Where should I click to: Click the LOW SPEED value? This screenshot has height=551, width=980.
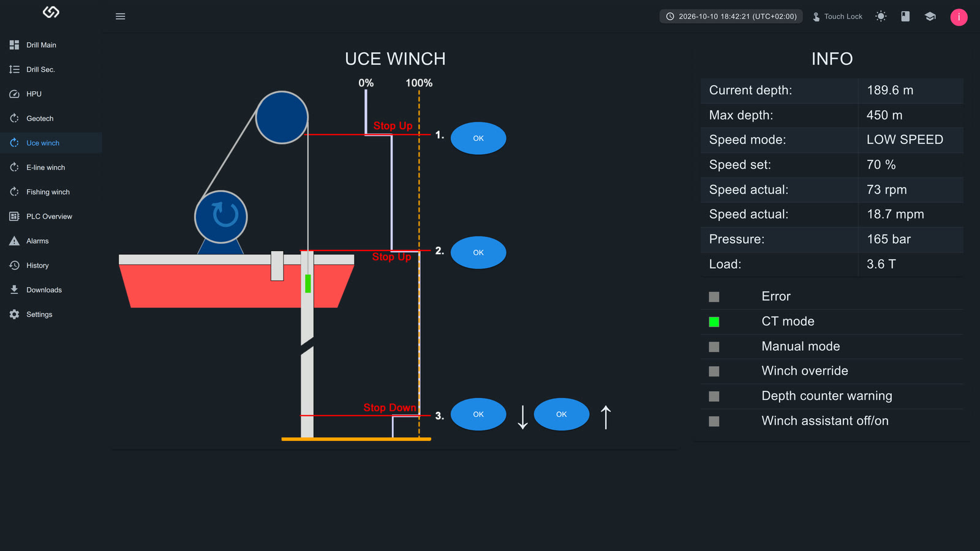pos(905,140)
